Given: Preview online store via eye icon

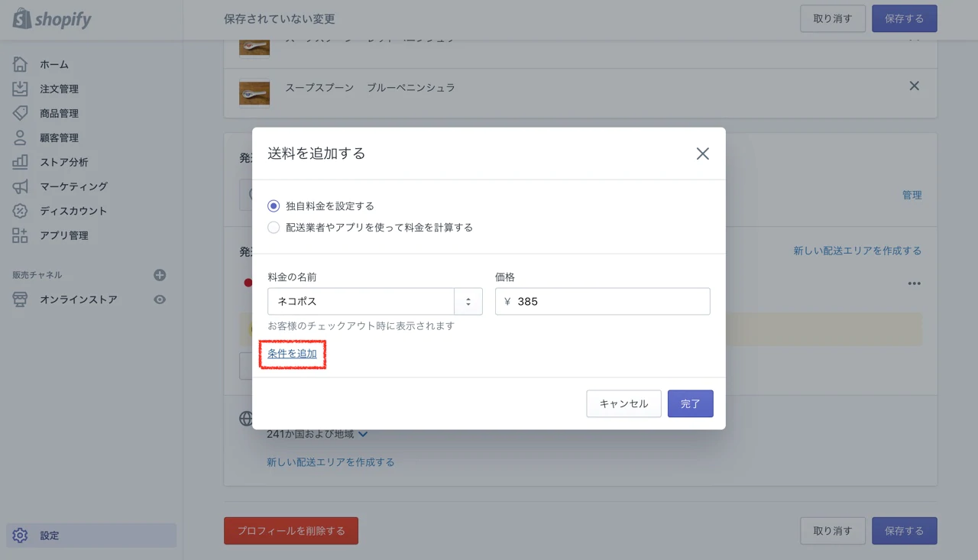Looking at the screenshot, I should [160, 299].
